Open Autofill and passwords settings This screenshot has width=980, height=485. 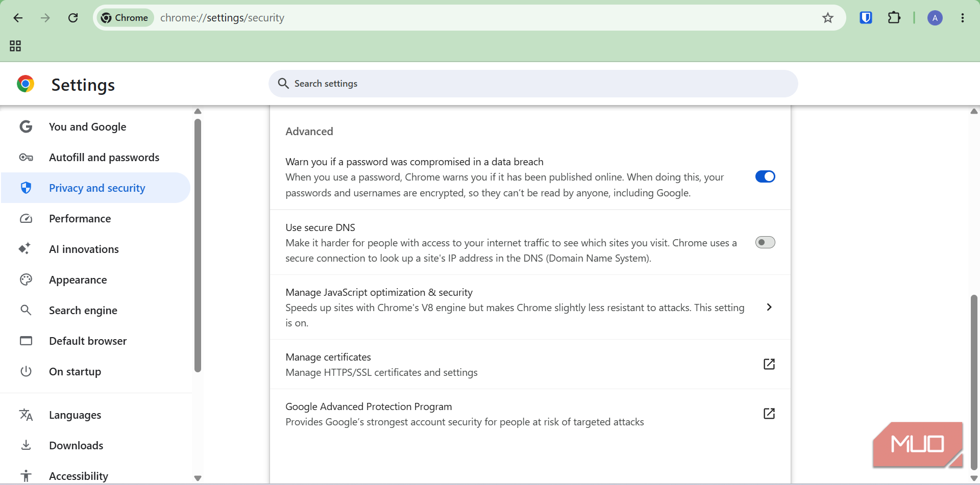pyautogui.click(x=96, y=157)
